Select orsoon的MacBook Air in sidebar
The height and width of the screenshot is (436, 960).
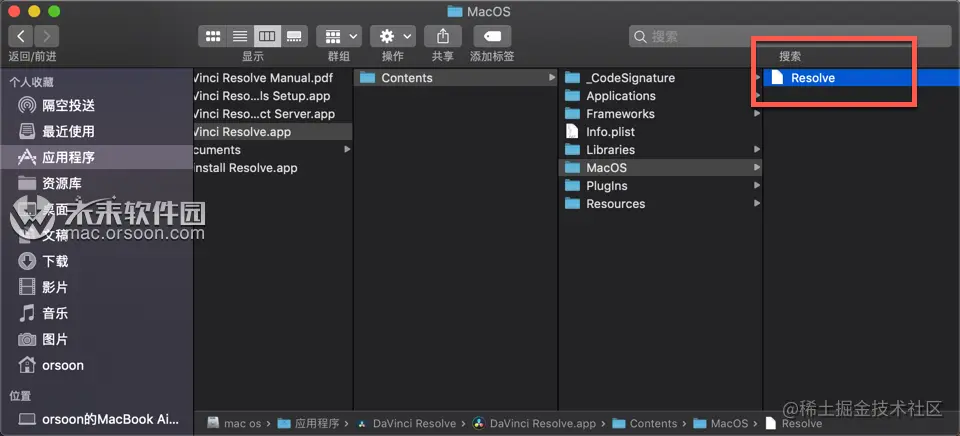[98, 419]
